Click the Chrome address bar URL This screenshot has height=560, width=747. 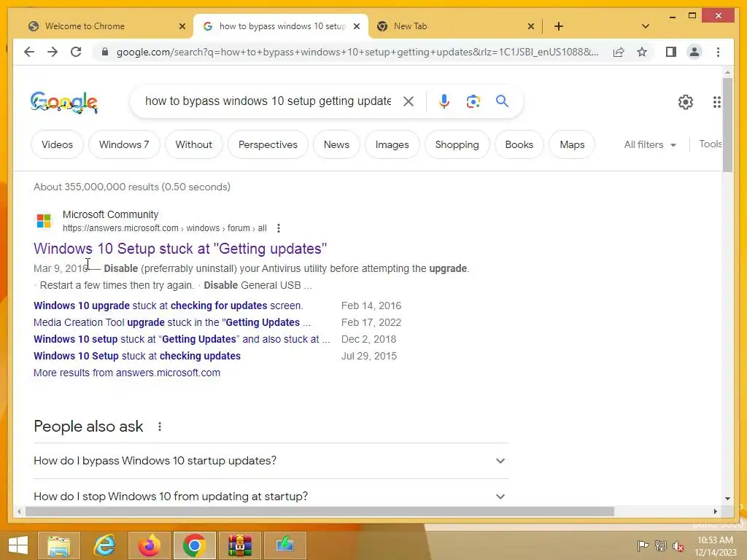(x=357, y=52)
